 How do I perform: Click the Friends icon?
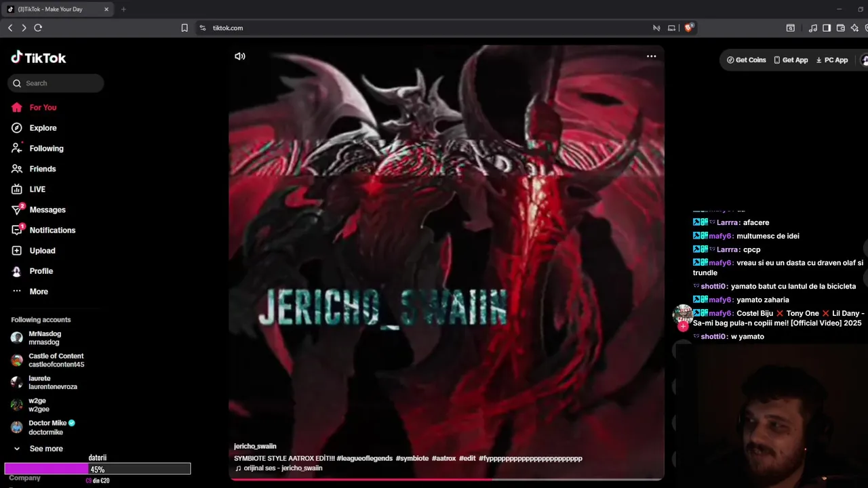coord(17,169)
